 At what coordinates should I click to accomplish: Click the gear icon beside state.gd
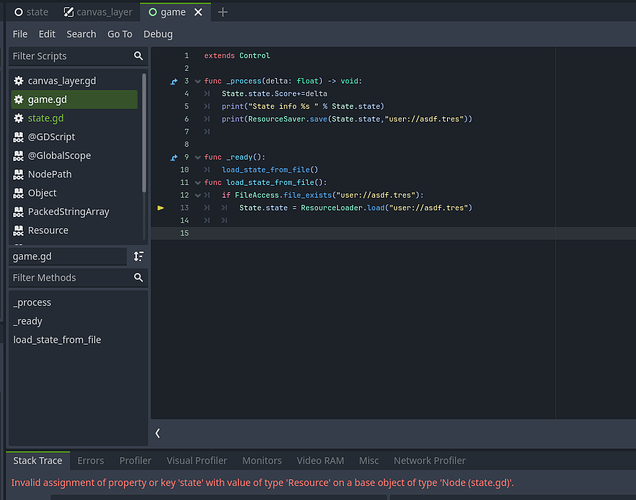tap(19, 118)
